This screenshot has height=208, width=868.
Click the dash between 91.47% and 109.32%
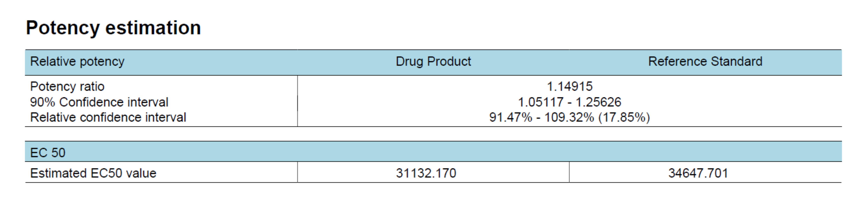coord(538,118)
